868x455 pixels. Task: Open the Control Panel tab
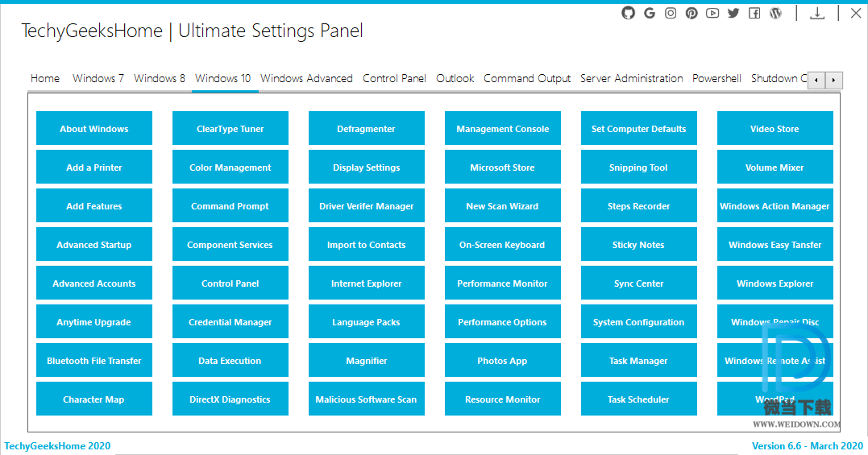394,78
